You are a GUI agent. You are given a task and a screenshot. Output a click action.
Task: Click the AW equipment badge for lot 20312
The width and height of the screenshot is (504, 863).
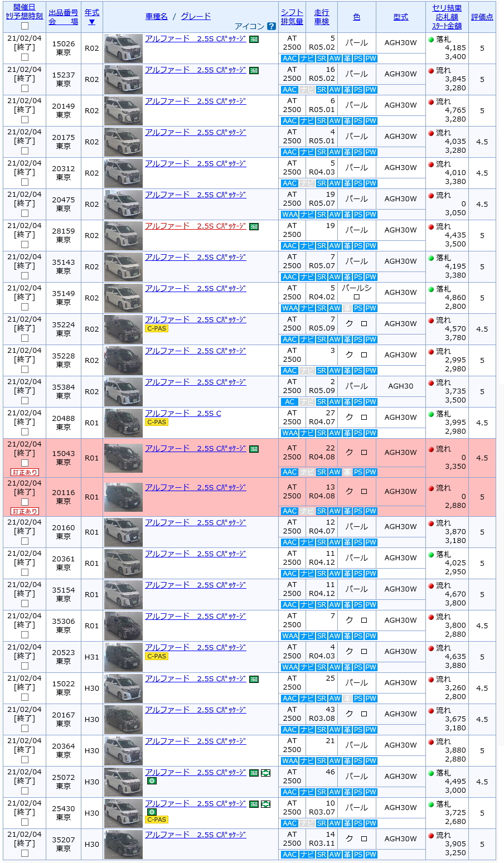pyautogui.click(x=335, y=183)
